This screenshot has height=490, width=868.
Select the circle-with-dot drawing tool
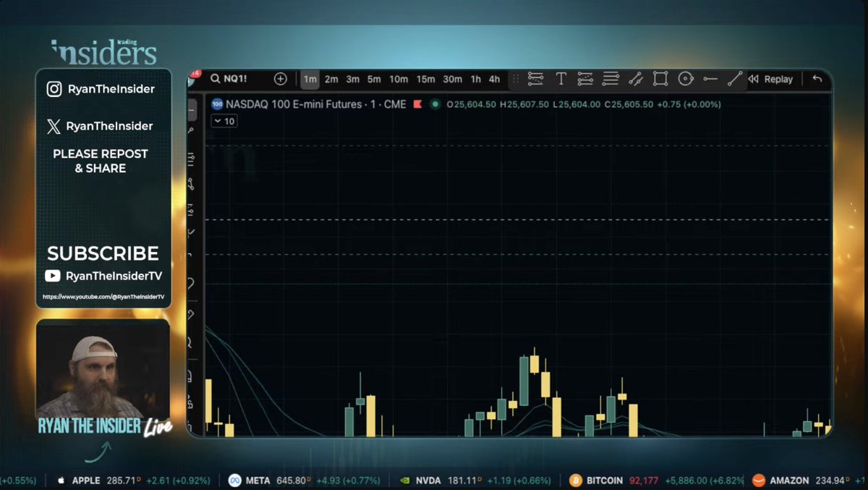pyautogui.click(x=686, y=79)
